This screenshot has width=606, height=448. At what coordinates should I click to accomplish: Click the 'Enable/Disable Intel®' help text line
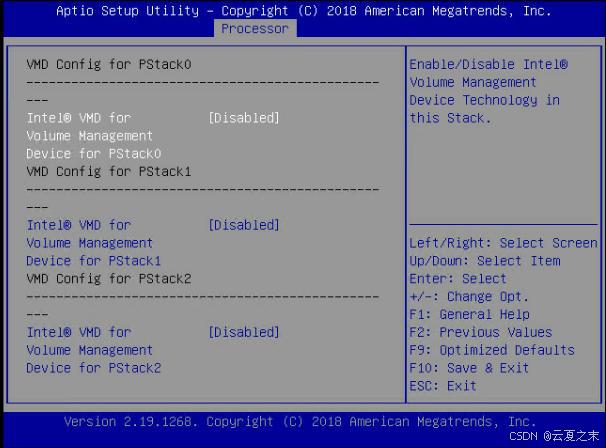[x=489, y=64]
